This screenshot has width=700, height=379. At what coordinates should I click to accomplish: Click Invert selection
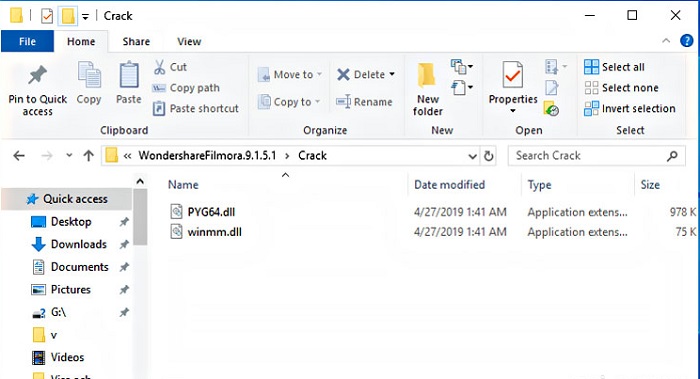click(x=629, y=108)
